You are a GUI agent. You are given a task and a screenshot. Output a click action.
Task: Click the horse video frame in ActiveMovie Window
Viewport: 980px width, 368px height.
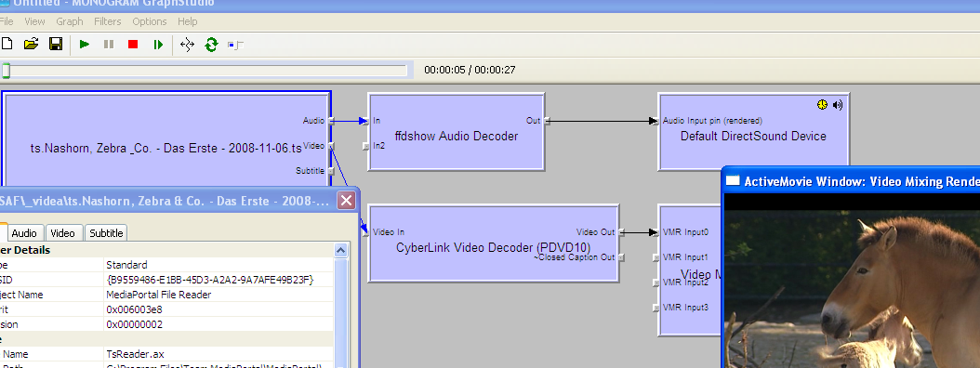(x=852, y=289)
